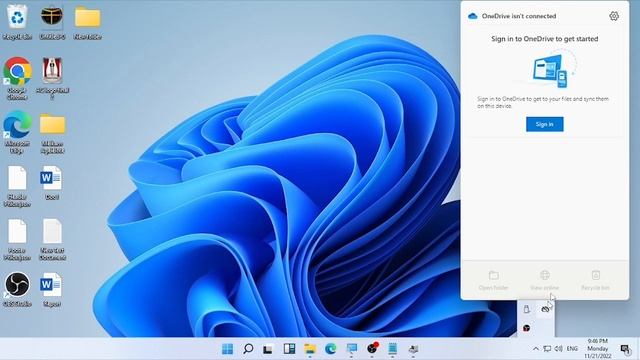Select the Untitled-3 desktop icon
640x360 pixels.
[52, 22]
